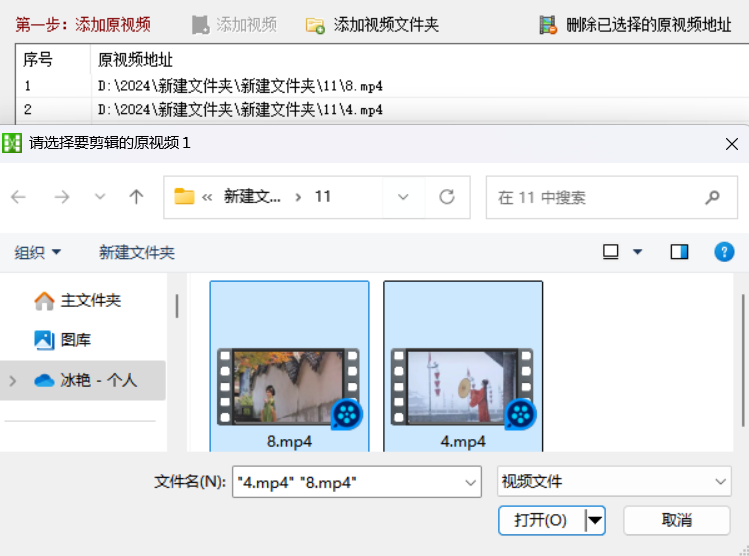Go back with the left arrow
Screen dimensions: 749x556
point(19,197)
